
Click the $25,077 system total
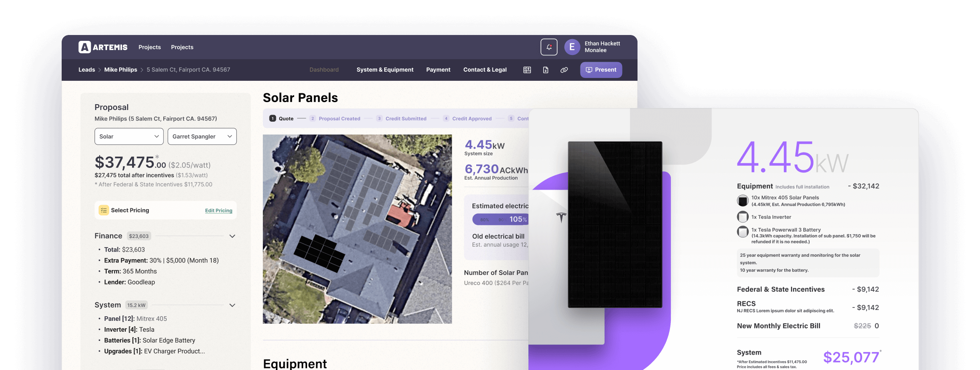851,357
